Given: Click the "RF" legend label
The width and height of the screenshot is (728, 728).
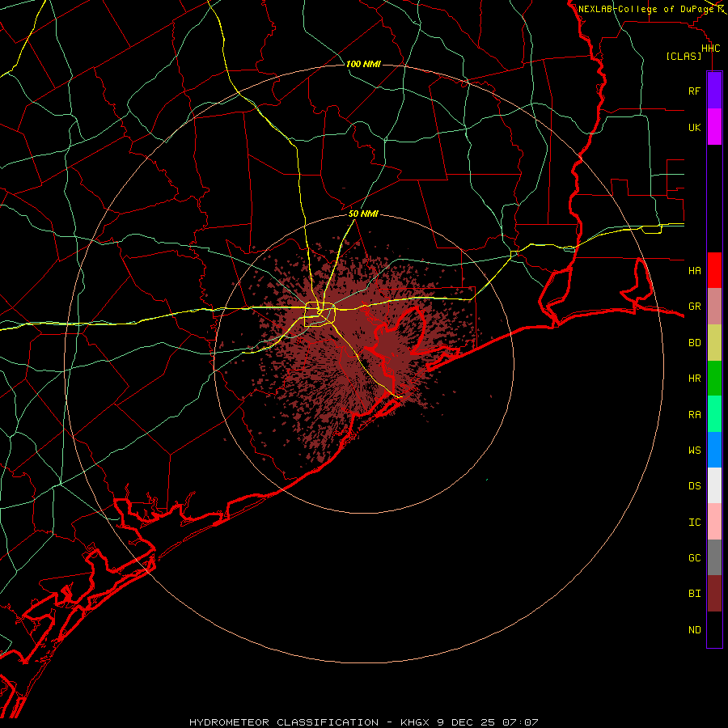Looking at the screenshot, I should 694,91.
